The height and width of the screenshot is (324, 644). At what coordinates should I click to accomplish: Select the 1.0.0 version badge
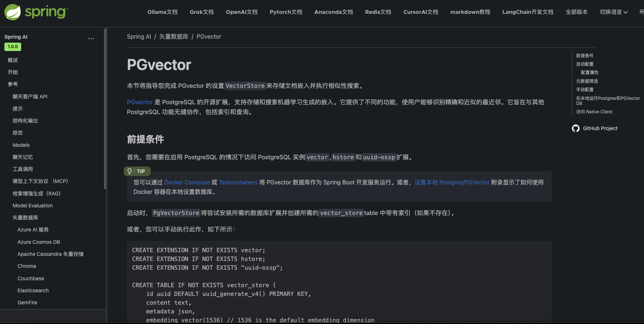pyautogui.click(x=13, y=47)
